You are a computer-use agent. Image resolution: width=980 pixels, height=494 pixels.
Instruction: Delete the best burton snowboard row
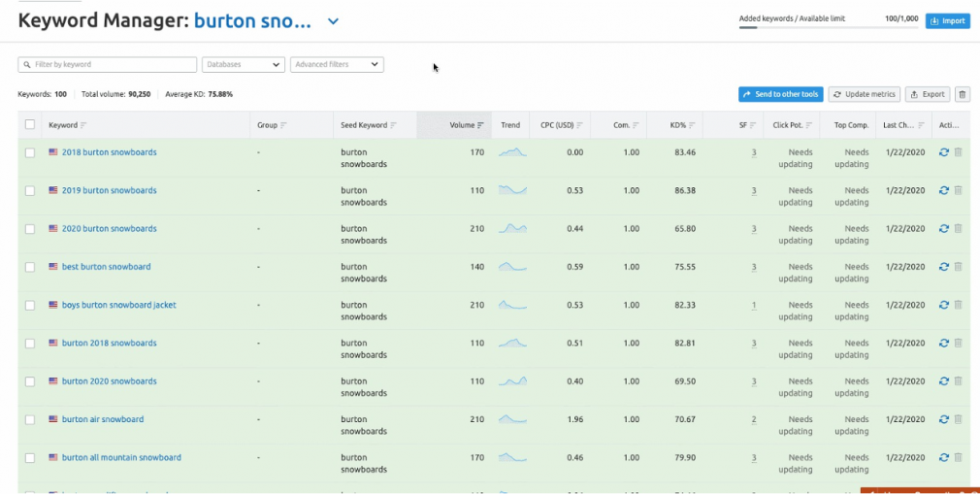tap(958, 266)
